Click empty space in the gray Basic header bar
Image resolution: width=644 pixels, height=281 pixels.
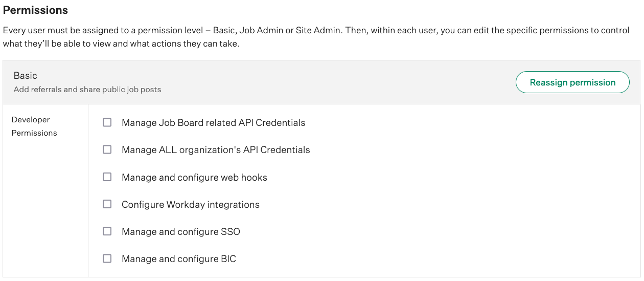coord(332,82)
